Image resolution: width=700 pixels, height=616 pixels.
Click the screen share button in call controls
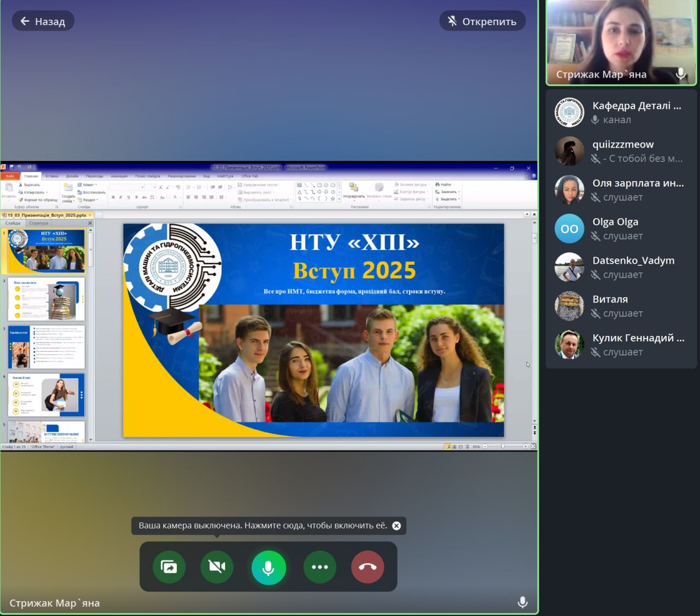[x=169, y=567]
